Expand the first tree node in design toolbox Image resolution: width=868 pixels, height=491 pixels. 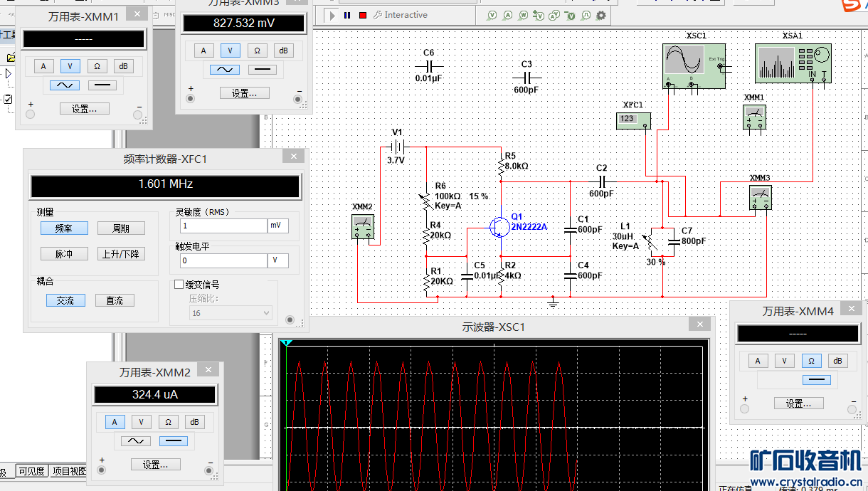point(8,73)
